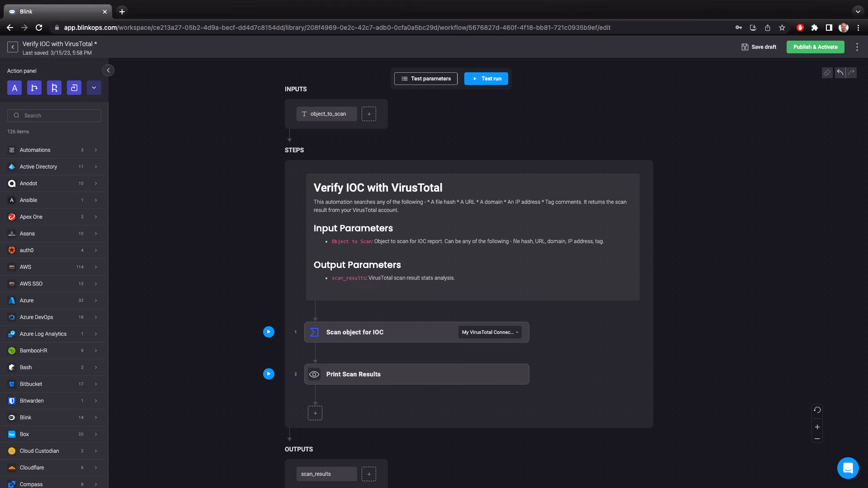Reload the browser page
The image size is (868, 488).
[x=39, y=28]
